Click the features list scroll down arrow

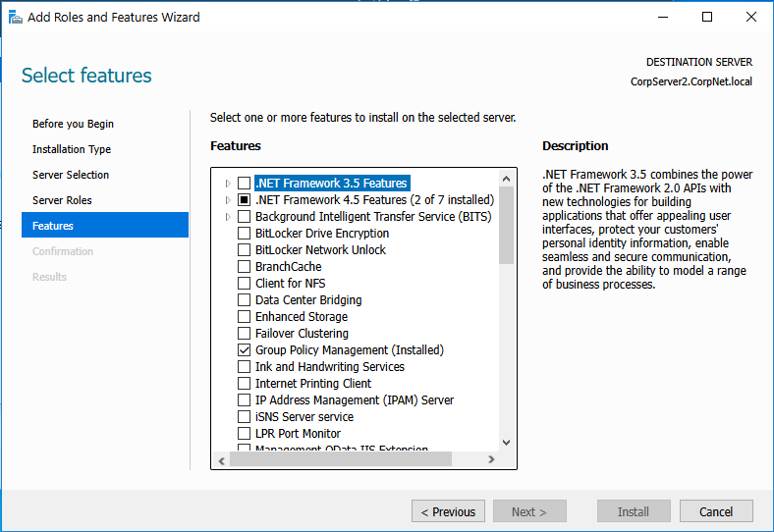point(507,443)
